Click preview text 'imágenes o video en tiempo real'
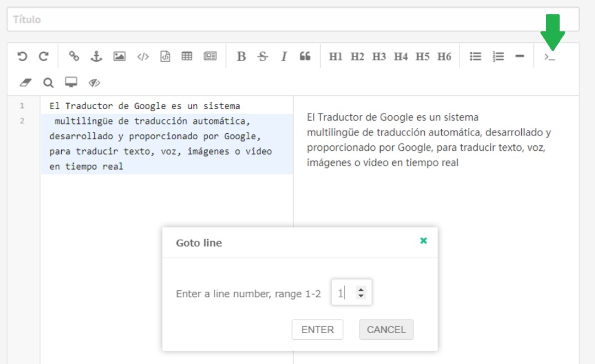 [x=382, y=162]
